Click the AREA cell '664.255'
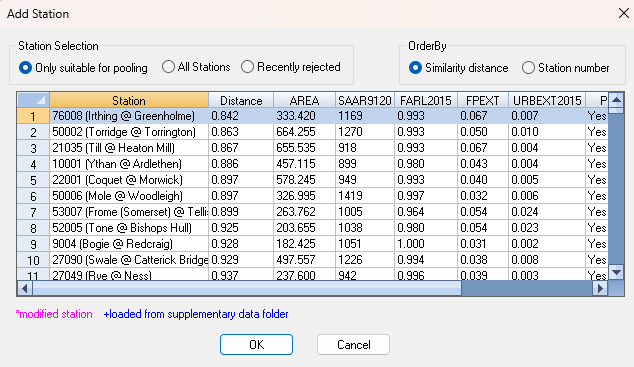The height and width of the screenshot is (367, 634). click(304, 132)
